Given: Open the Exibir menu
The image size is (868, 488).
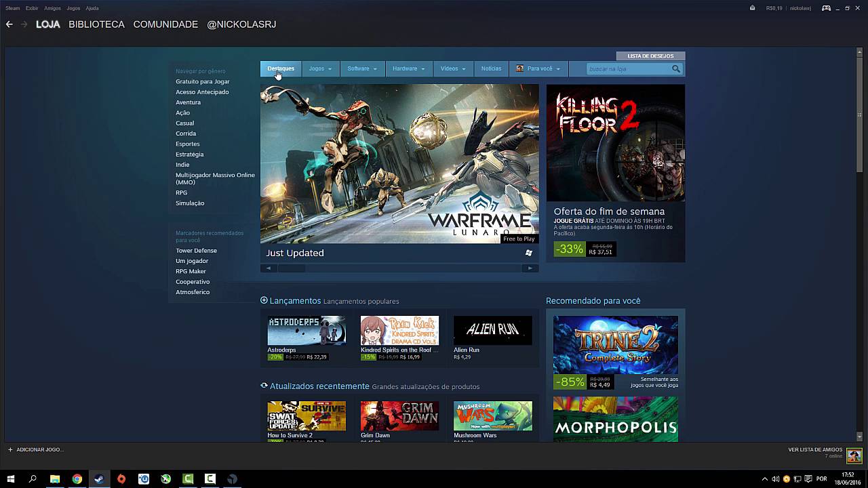Looking at the screenshot, I should coord(32,8).
